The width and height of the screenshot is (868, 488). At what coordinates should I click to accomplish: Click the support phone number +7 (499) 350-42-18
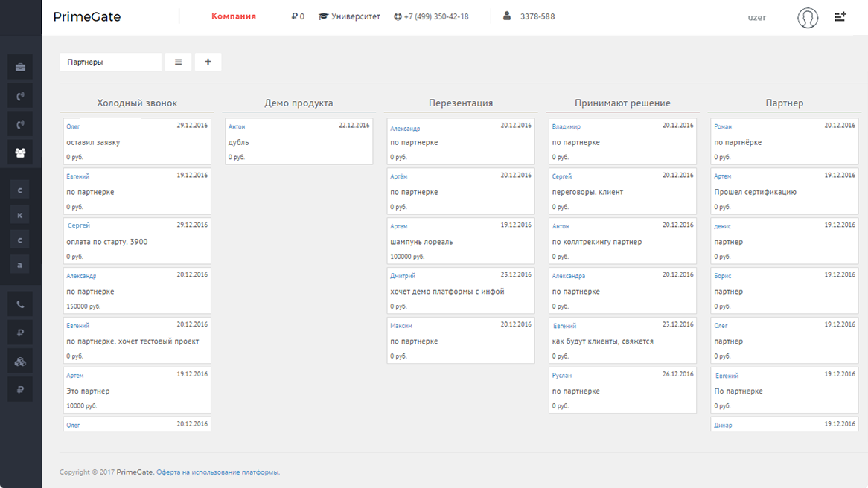[x=431, y=16]
